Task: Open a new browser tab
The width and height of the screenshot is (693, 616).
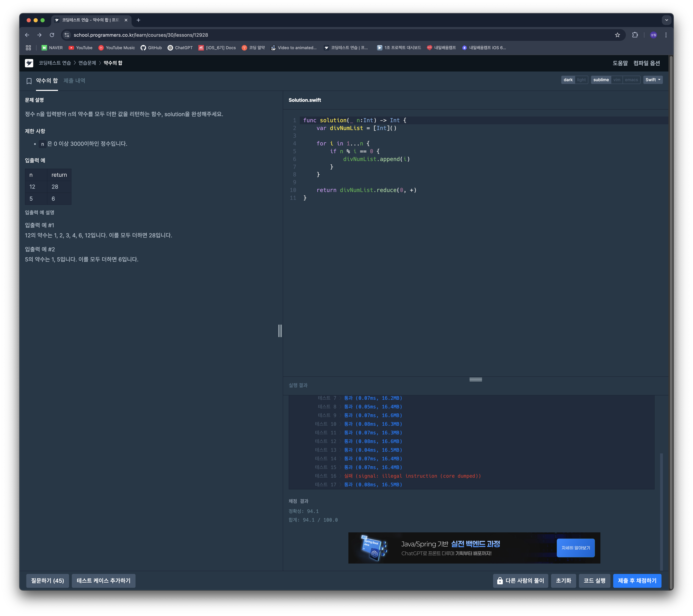Action: point(138,20)
